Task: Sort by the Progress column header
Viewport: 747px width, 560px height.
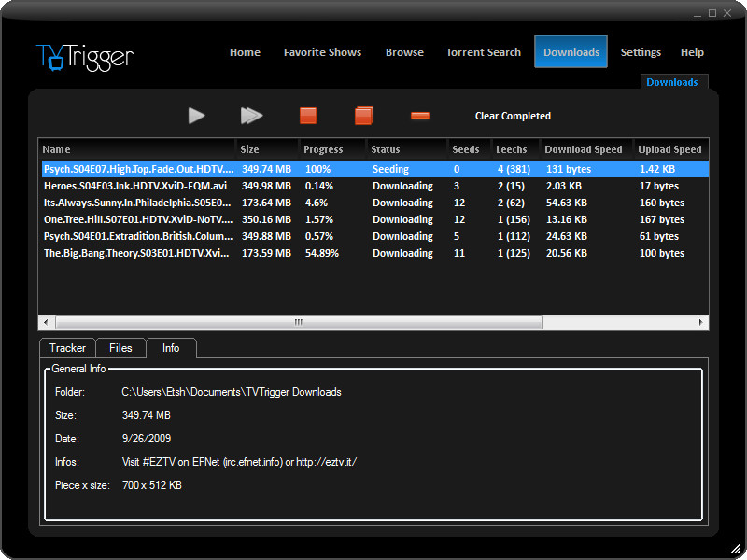Action: [332, 149]
